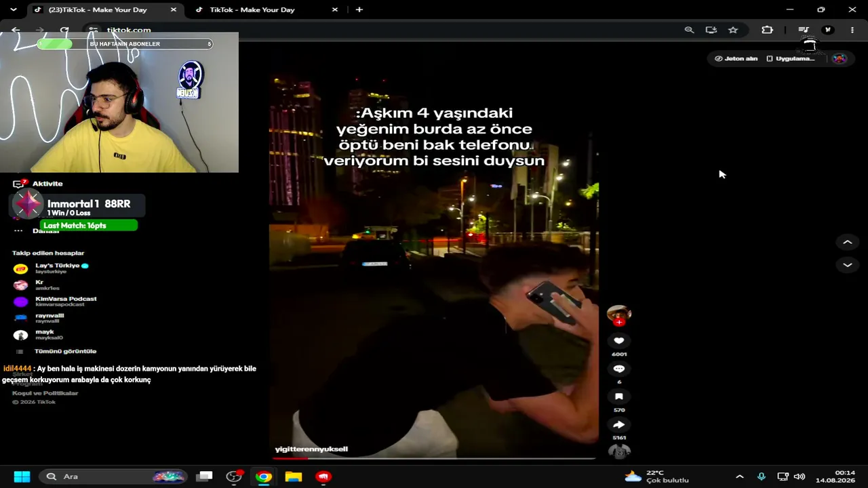Click the © 2026 TikTok footer text
The height and width of the screenshot is (488, 868).
[34, 402]
